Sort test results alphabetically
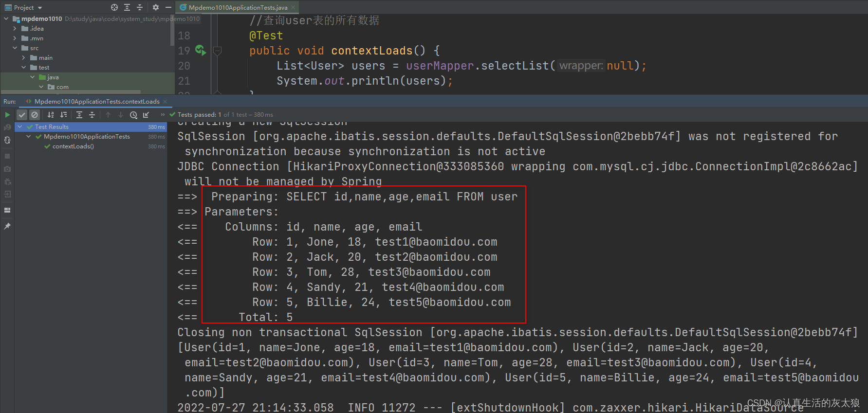The width and height of the screenshot is (868, 413). pos(51,115)
